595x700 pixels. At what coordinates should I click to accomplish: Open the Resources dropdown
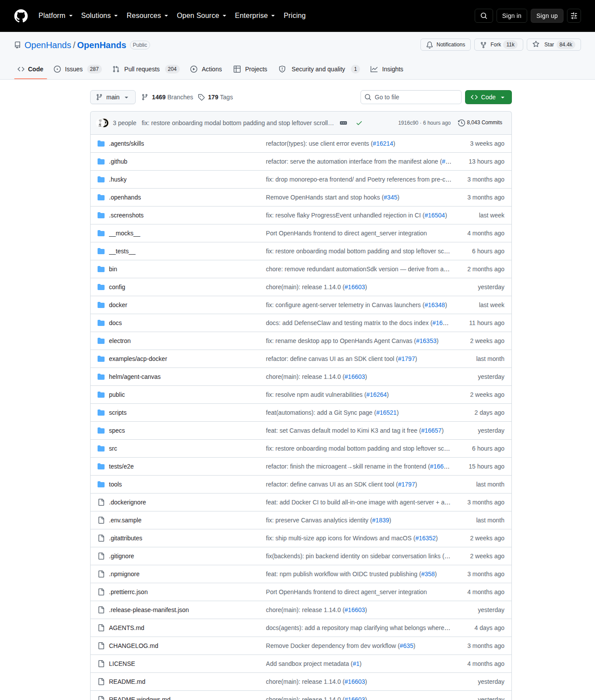[147, 16]
